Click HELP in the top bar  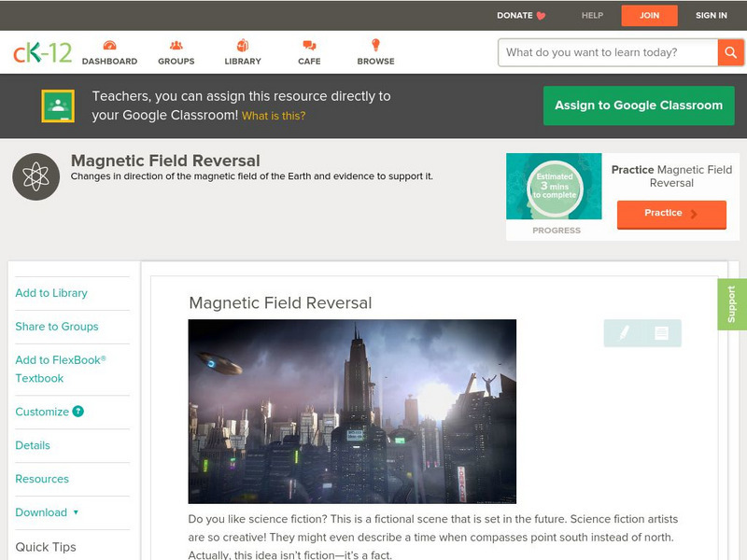[x=592, y=16]
